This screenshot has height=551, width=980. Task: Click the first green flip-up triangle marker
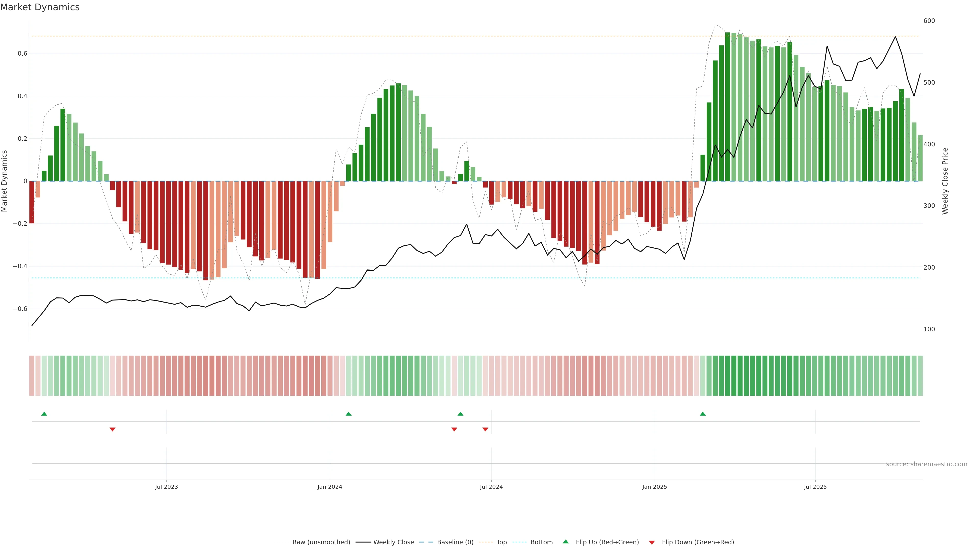(44, 414)
